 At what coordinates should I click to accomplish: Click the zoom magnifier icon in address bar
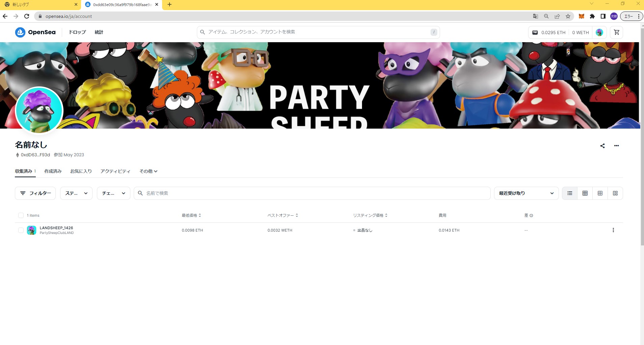click(546, 16)
